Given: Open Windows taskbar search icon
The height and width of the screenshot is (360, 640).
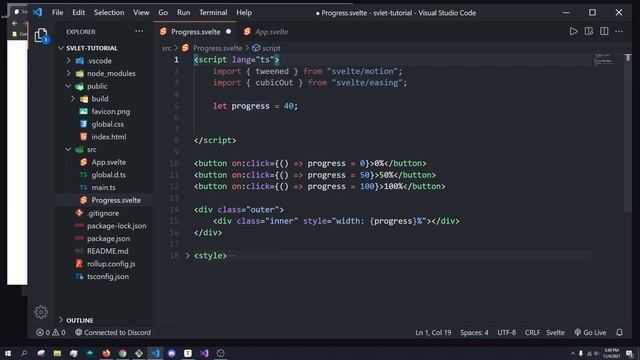Looking at the screenshot, I should [x=24, y=353].
